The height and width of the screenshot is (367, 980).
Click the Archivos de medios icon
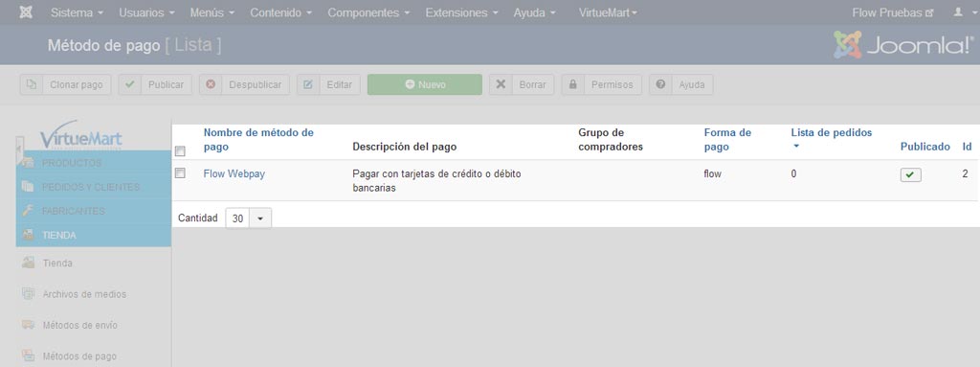pyautogui.click(x=28, y=294)
